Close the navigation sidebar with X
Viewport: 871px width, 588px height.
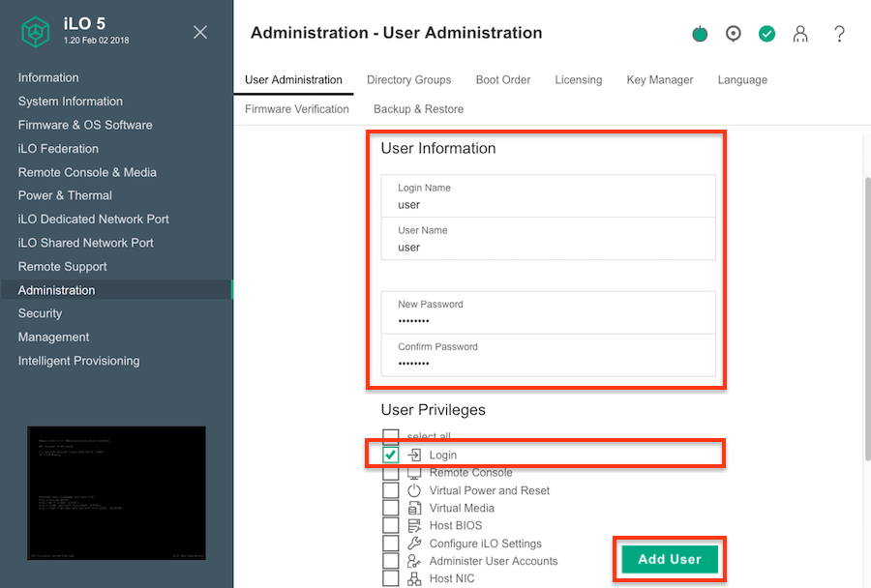pos(200,32)
